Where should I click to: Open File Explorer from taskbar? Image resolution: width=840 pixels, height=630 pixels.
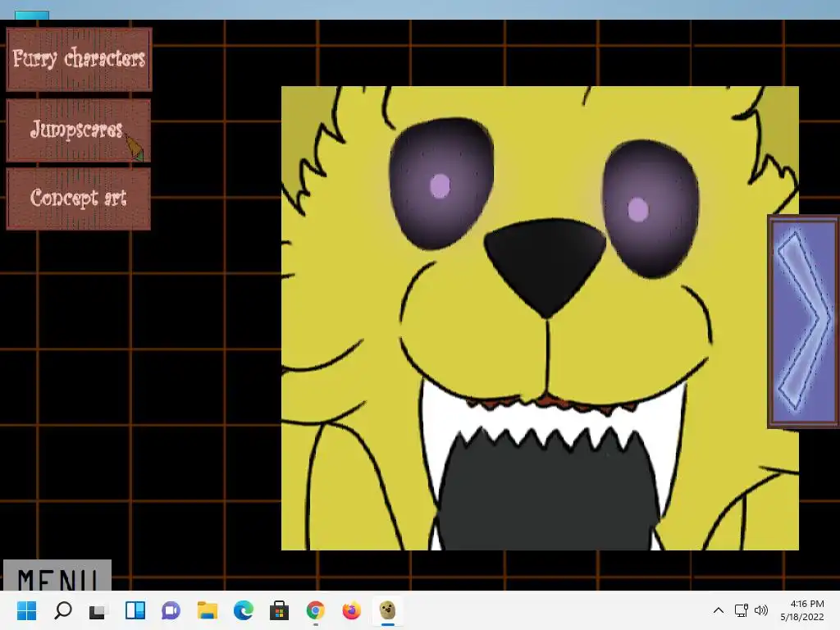(x=208, y=610)
